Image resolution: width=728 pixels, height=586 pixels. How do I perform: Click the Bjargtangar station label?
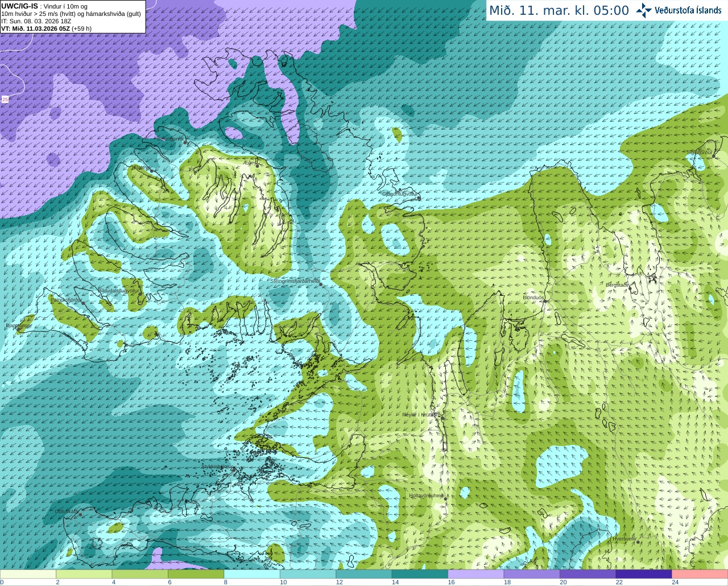(x=19, y=325)
